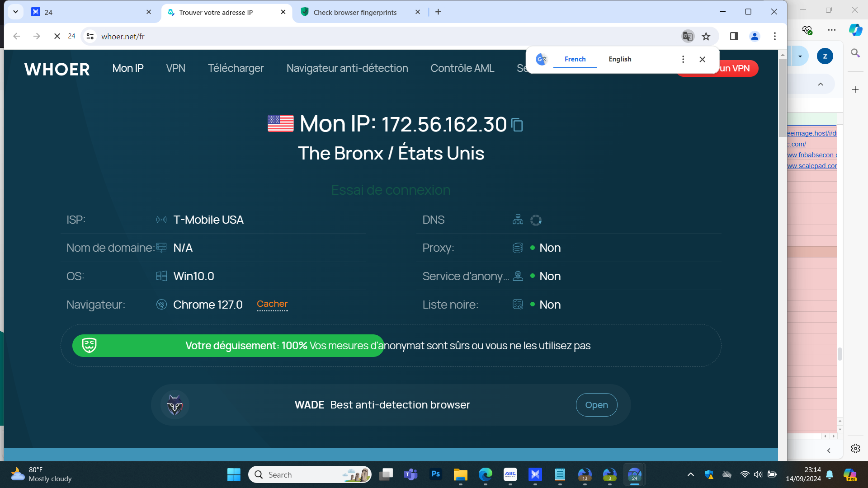This screenshot has height=488, width=868.
Task: Open Photoshop from the taskbar
Action: pos(435,474)
